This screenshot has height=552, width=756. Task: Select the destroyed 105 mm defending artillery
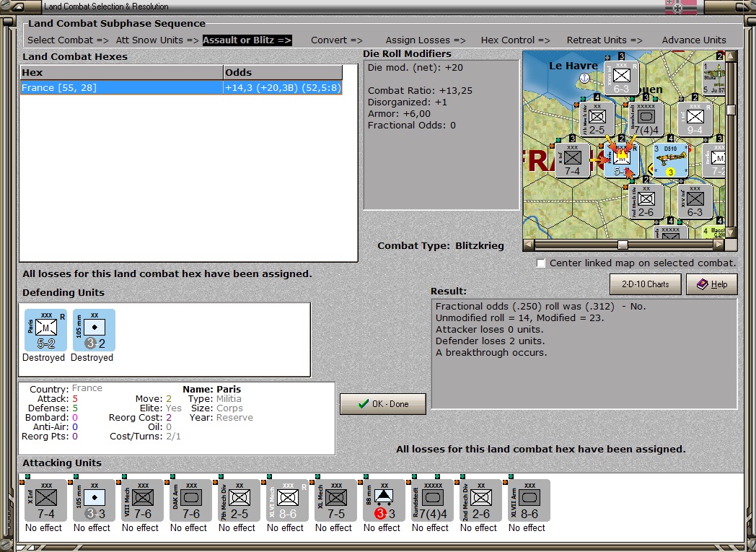click(x=94, y=330)
